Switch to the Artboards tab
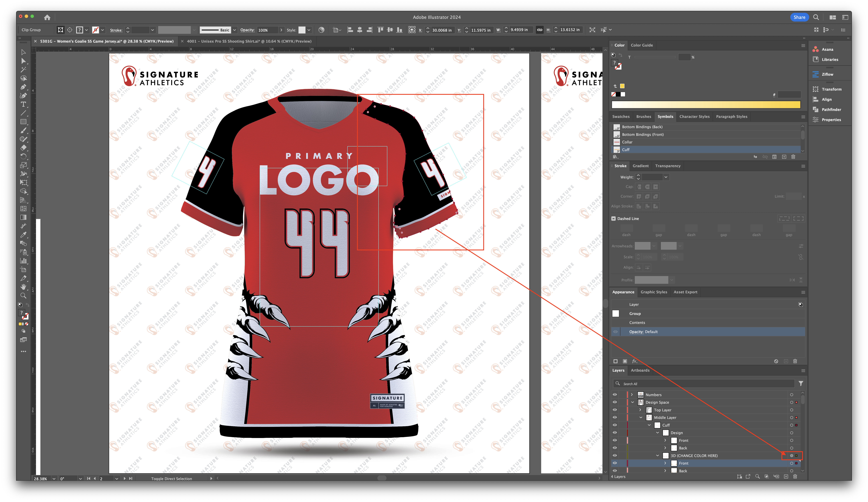The width and height of the screenshot is (868, 502). 640,370
